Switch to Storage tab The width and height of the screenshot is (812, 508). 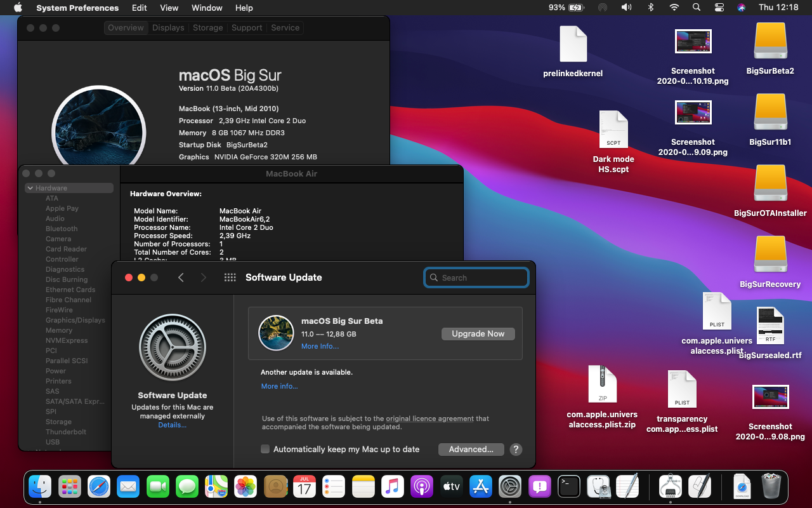208,28
